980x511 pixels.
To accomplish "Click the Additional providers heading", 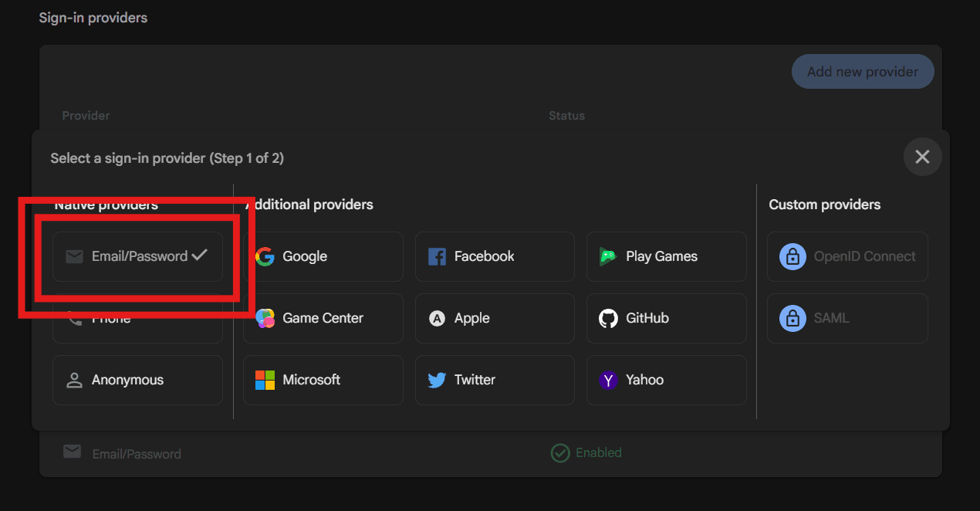I will click(309, 205).
